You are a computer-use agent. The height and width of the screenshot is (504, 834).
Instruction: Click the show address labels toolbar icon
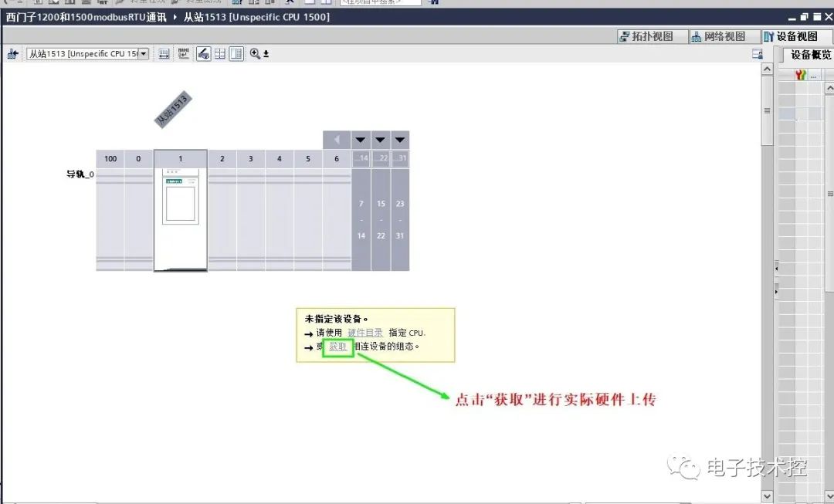[x=164, y=54]
